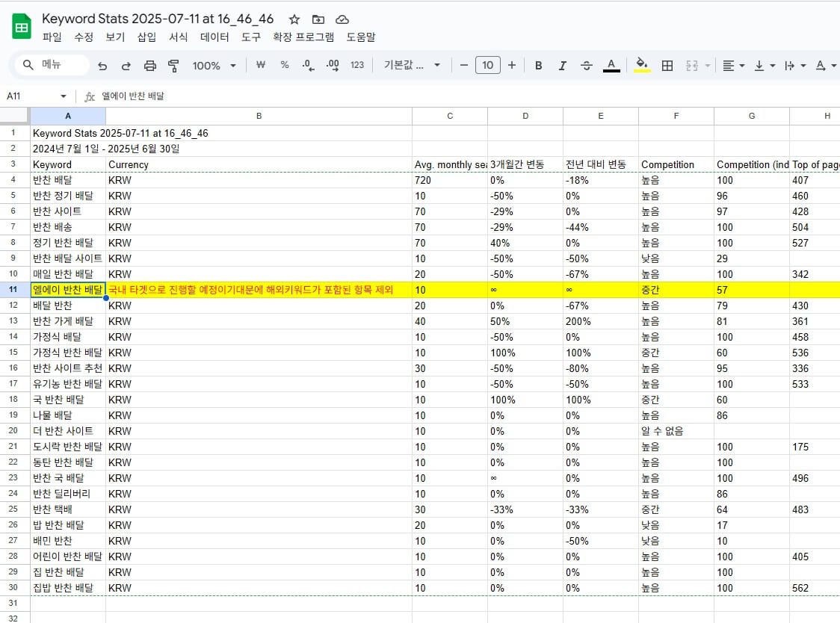Click the undo arrow icon
The image size is (840, 623).
(x=102, y=65)
